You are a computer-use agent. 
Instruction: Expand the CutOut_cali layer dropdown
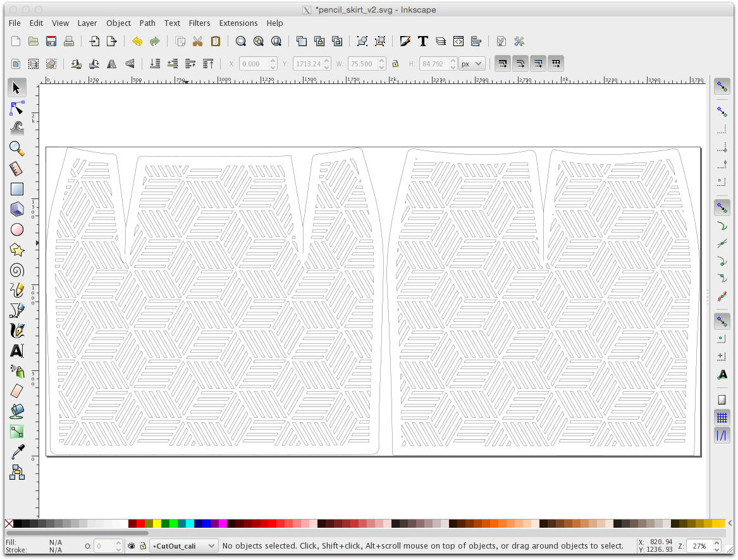pos(212,545)
